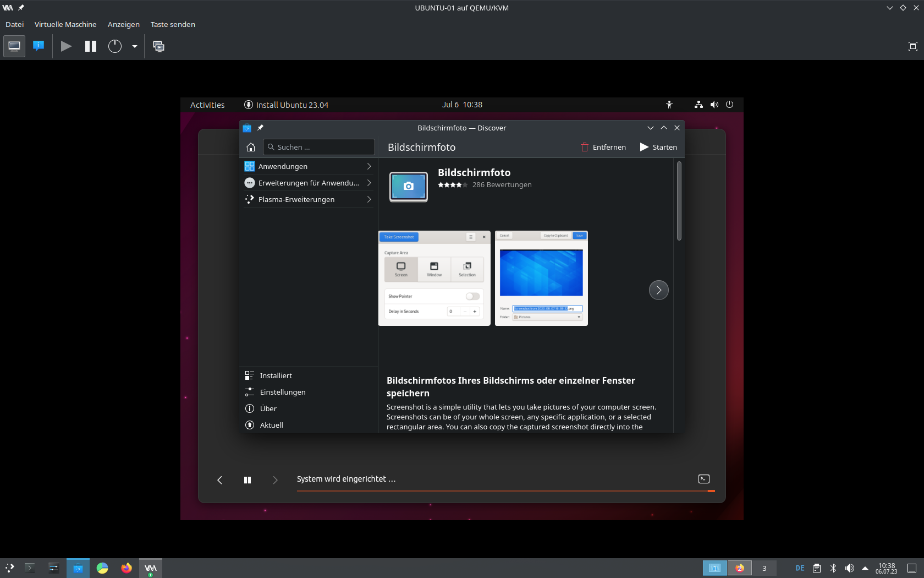Click the Discover page vertical scrollbar
The width and height of the screenshot is (924, 578).
coord(679,201)
